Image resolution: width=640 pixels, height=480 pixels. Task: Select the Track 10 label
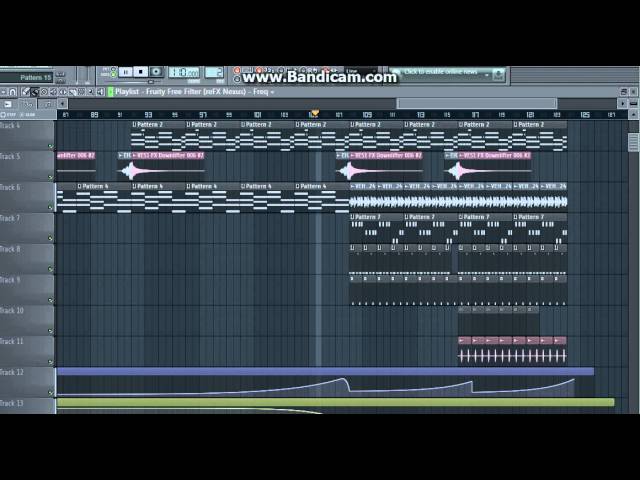pyautogui.click(x=12, y=311)
